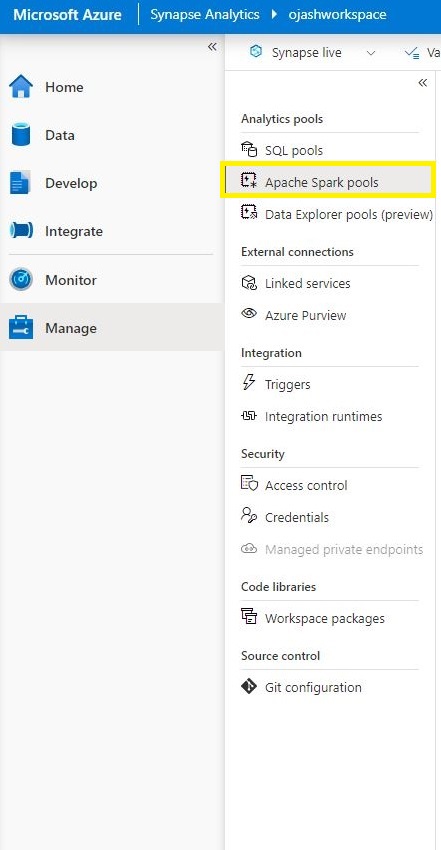The width and height of the screenshot is (441, 850).
Task: Select the Data hub cylinder icon
Action: 21,135
